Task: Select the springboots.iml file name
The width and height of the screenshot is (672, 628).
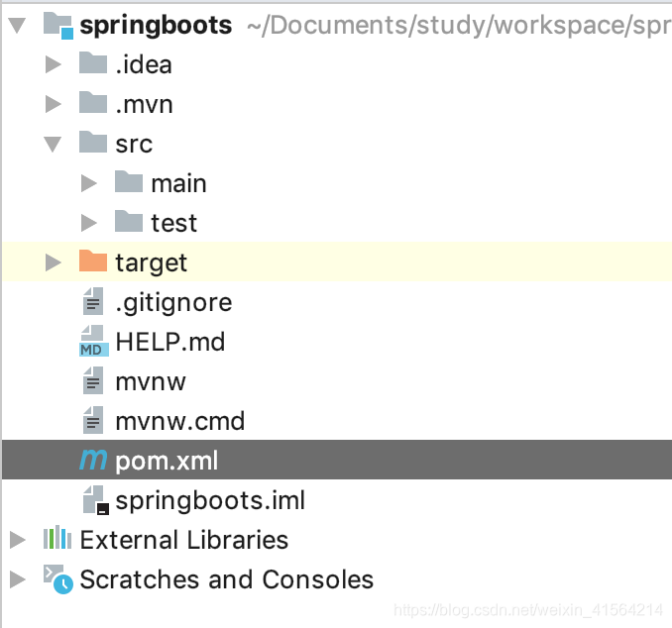Action: click(x=210, y=501)
